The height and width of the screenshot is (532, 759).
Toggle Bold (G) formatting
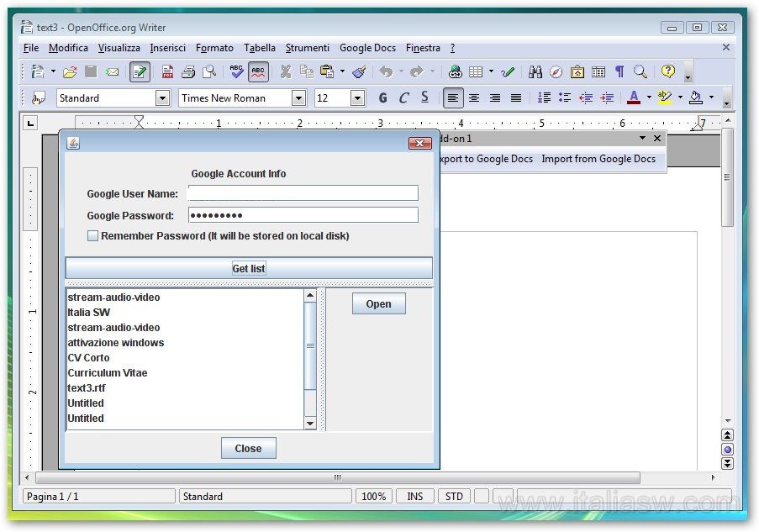(x=383, y=98)
